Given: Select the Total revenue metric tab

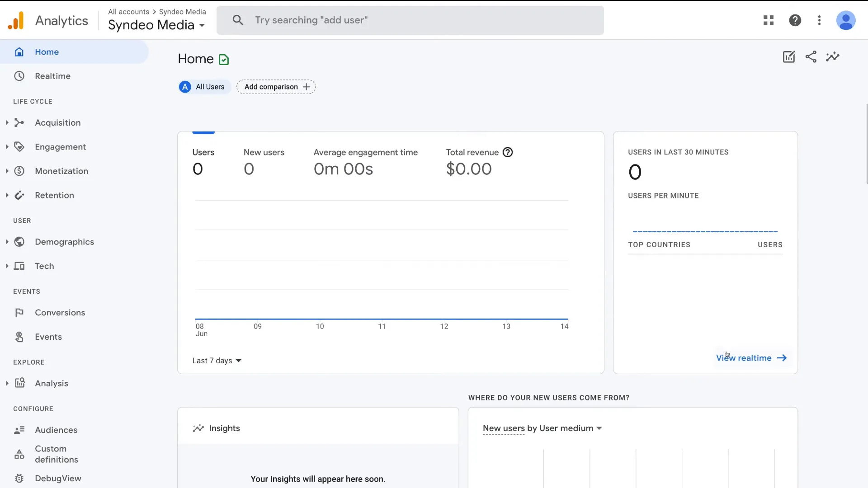Looking at the screenshot, I should (x=479, y=163).
